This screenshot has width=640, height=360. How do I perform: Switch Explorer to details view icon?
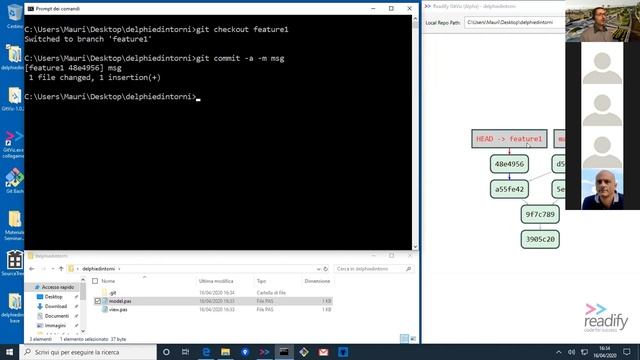404,338
